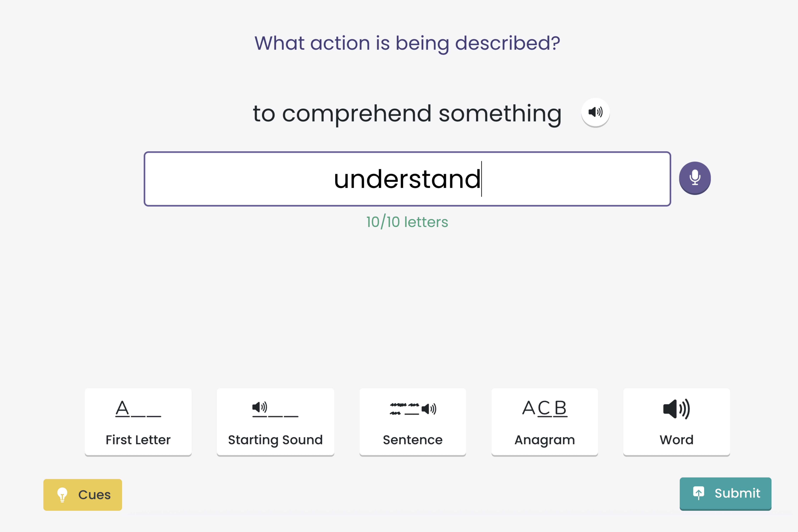Select the First Letter cue icon

(x=138, y=409)
